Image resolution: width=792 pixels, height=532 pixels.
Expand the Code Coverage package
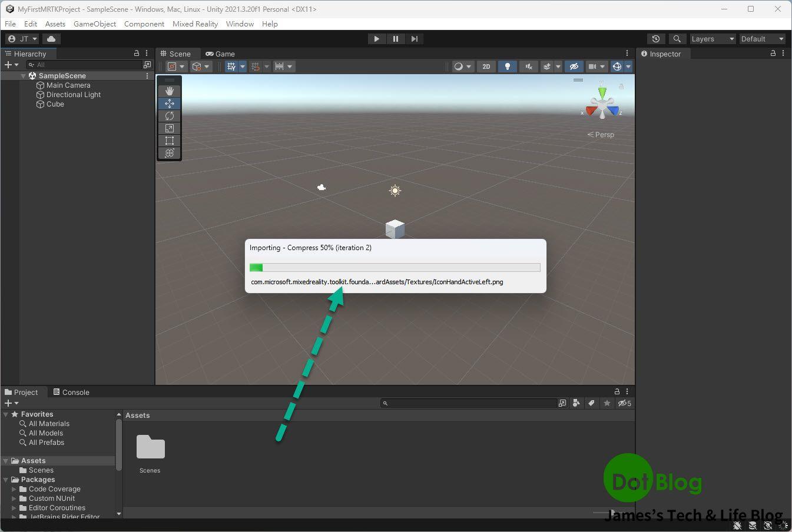pos(14,489)
